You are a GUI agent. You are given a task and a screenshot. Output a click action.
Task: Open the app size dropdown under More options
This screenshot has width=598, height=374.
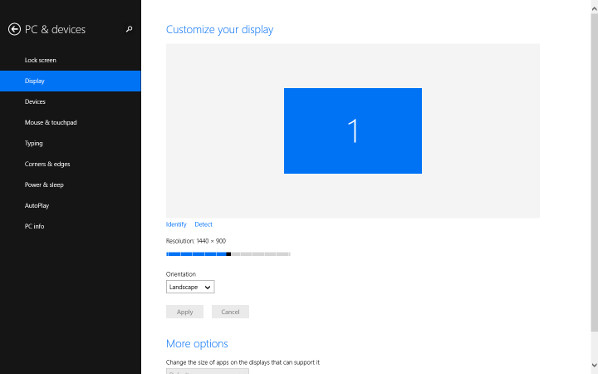[x=207, y=371]
